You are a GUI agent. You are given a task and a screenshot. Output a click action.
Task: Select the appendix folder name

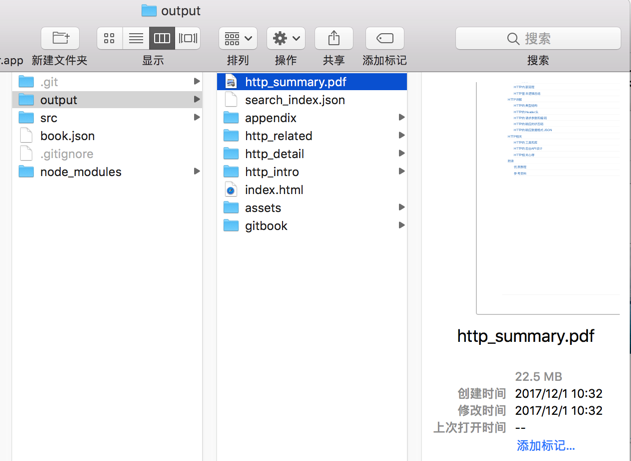point(271,118)
